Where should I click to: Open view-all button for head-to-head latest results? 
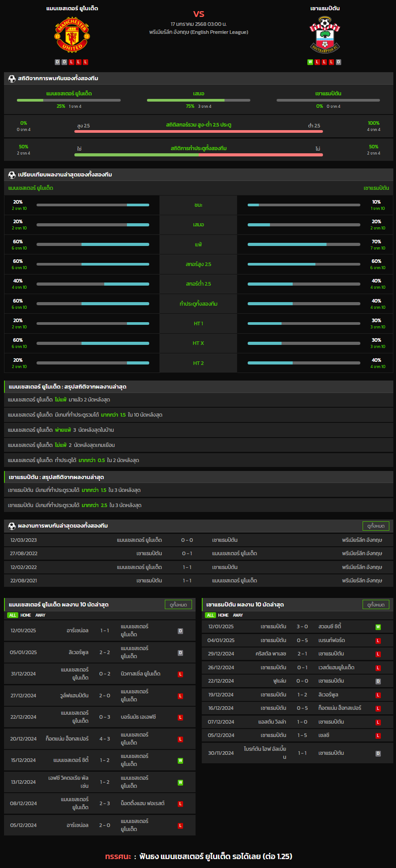376,526
